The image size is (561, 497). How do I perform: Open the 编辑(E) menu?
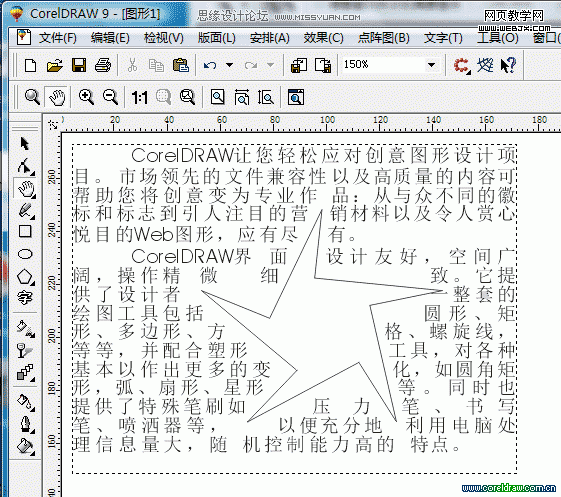click(110, 38)
